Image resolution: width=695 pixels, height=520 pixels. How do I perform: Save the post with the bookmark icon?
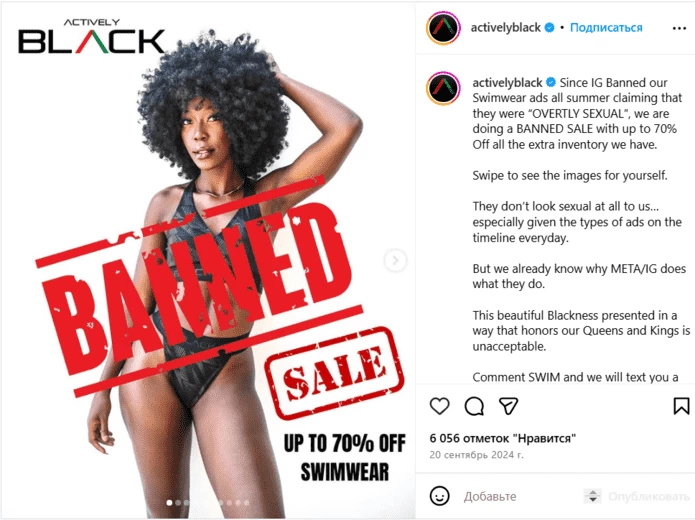coord(681,406)
